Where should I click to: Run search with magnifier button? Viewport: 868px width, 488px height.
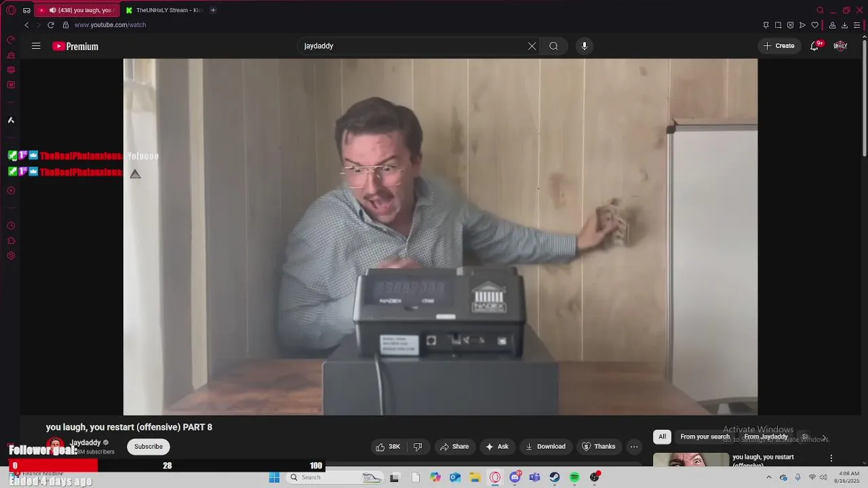coord(553,46)
